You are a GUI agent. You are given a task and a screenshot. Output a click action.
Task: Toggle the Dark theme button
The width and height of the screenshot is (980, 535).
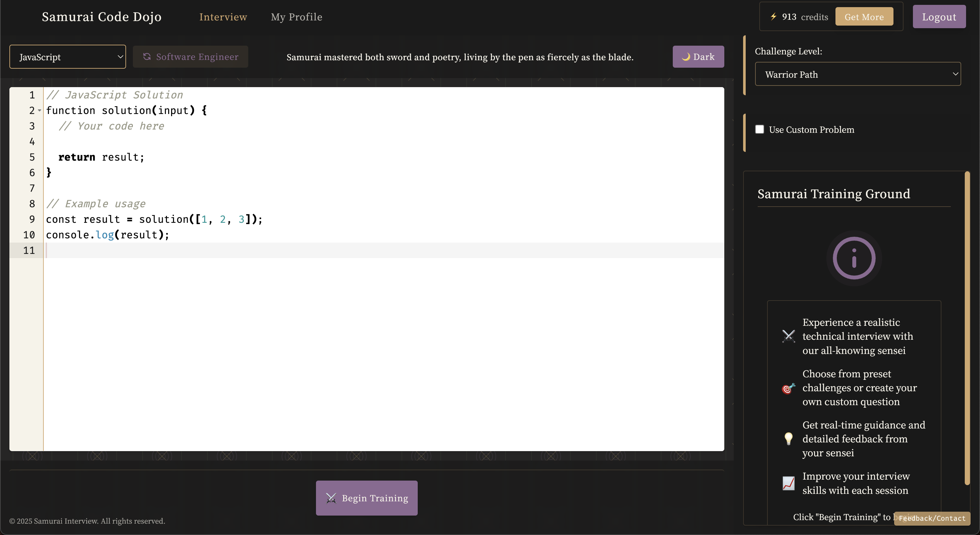(698, 57)
